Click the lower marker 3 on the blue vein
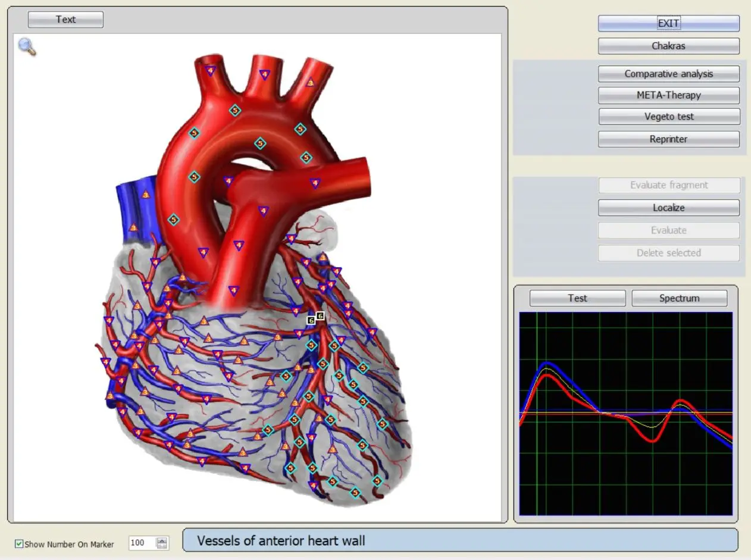The width and height of the screenshot is (751, 560). click(133, 227)
